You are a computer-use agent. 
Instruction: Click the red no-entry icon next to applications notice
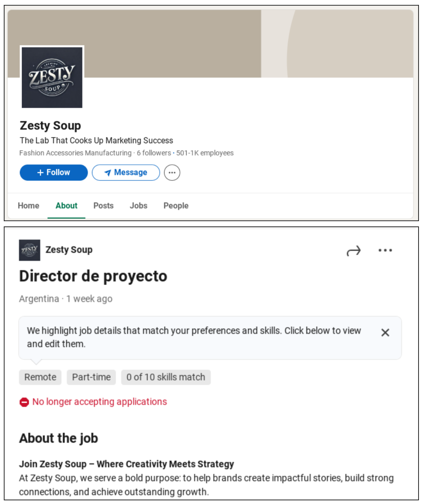pos(24,402)
